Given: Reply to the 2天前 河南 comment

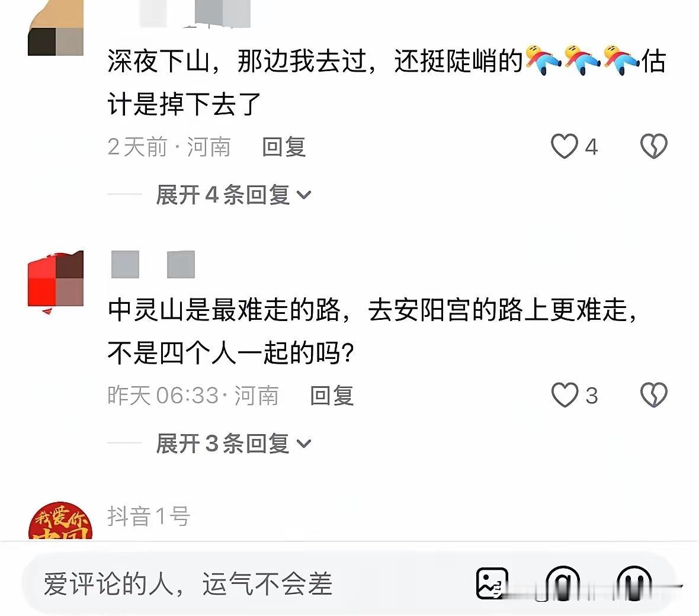Looking at the screenshot, I should click(x=284, y=147).
